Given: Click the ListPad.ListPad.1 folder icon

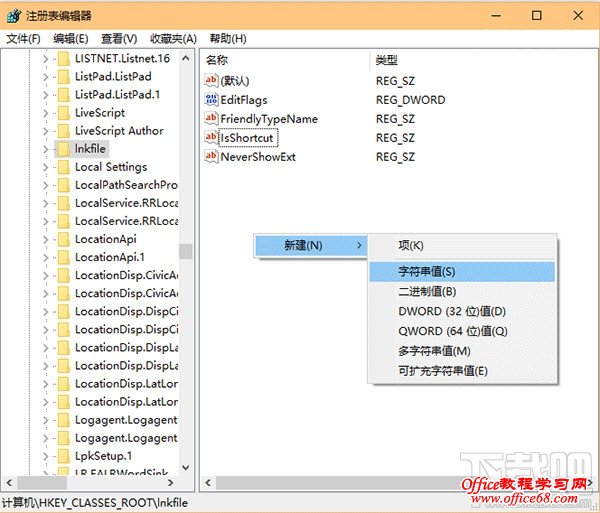Looking at the screenshot, I should tap(64, 94).
